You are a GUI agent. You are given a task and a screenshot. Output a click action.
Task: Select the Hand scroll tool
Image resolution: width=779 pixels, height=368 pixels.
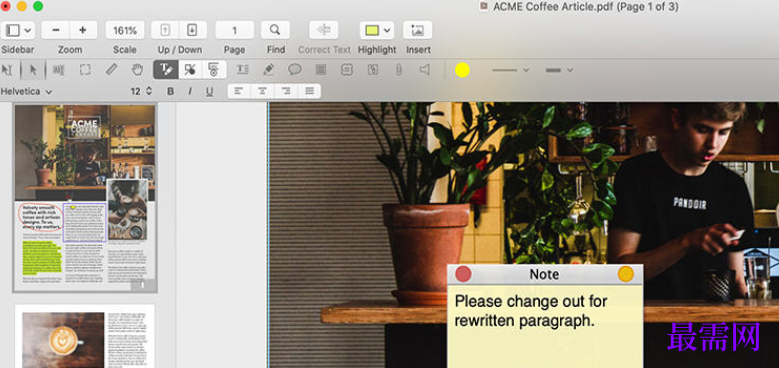[138, 70]
